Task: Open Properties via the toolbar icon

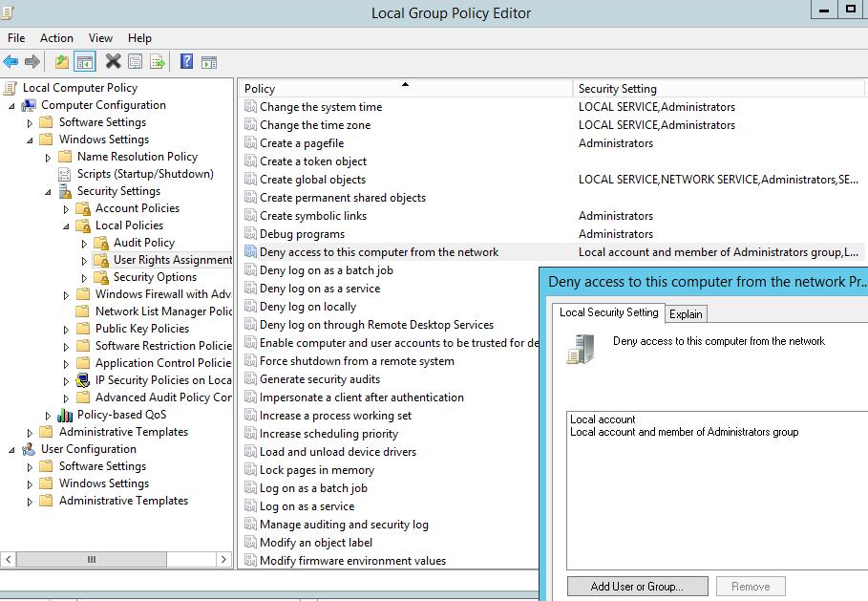Action: pos(135,61)
